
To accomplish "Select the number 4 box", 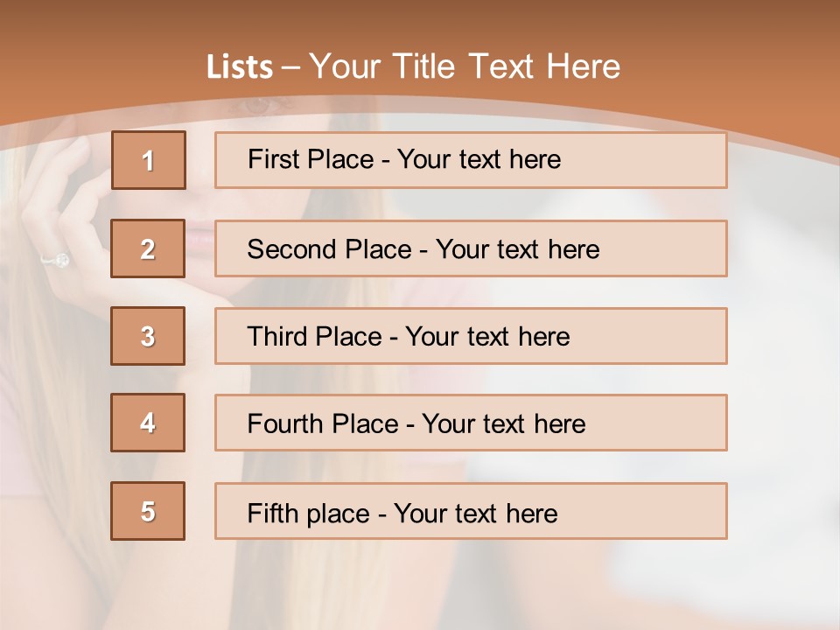I will pos(148,423).
